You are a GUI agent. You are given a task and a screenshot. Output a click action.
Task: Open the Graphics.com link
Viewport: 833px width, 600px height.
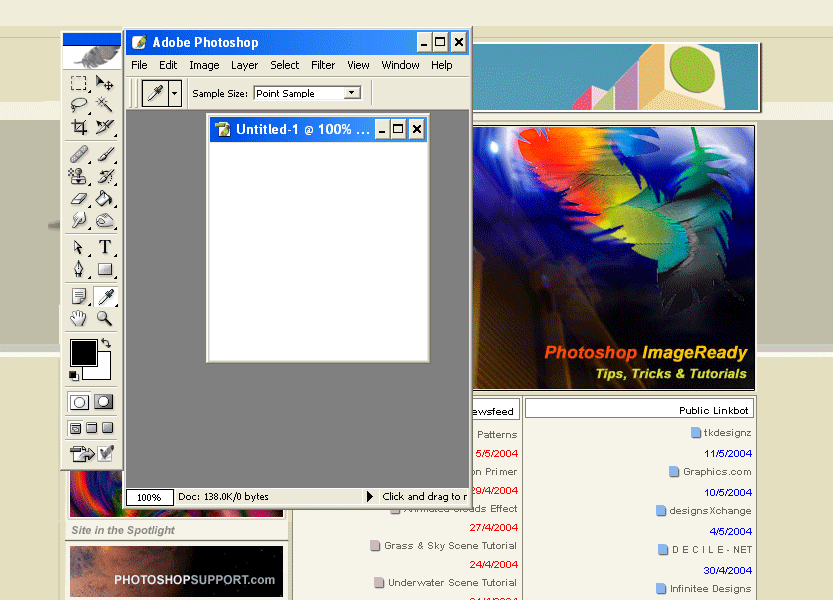point(717,471)
